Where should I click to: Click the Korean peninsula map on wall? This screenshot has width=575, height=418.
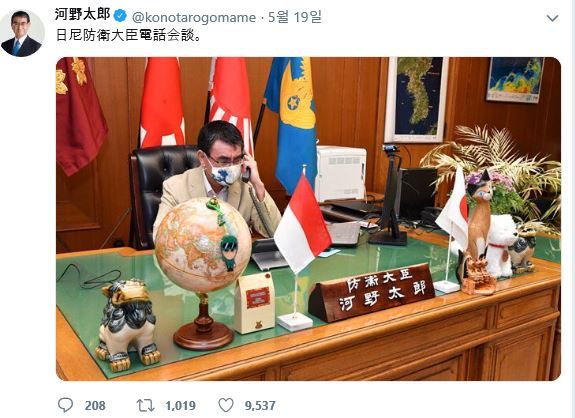(416, 99)
